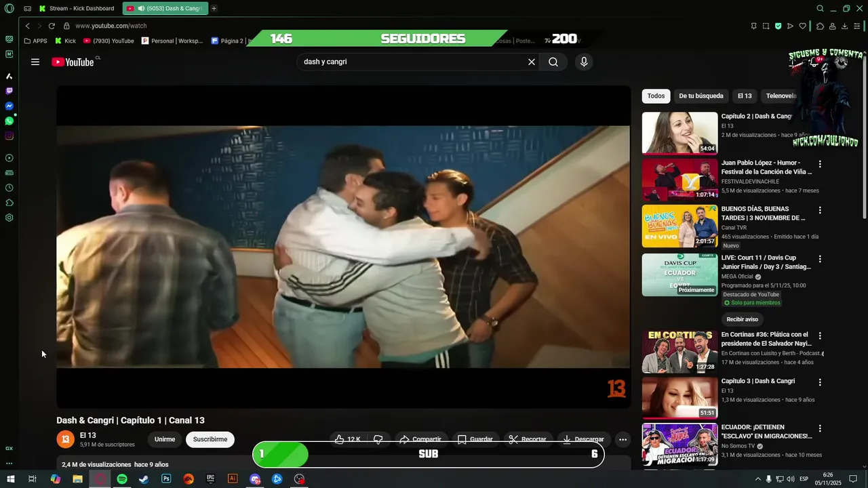
Task: Play or pause the Dash & Cangri video
Action: point(343,247)
